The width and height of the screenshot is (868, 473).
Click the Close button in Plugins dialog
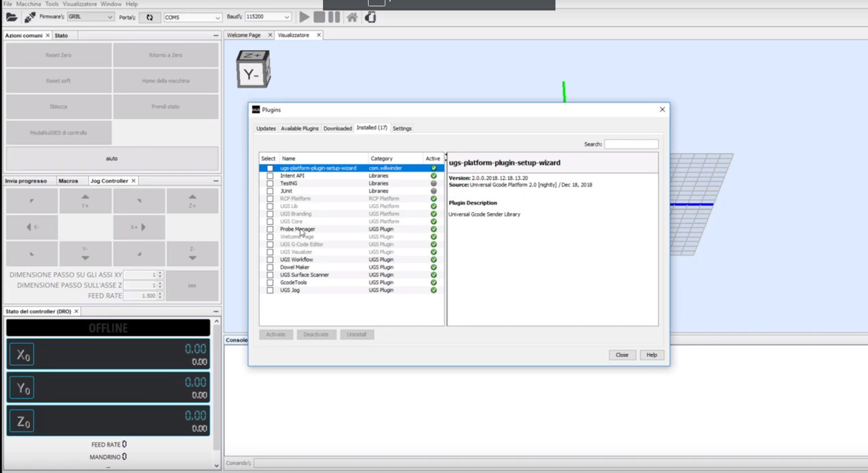pos(622,355)
